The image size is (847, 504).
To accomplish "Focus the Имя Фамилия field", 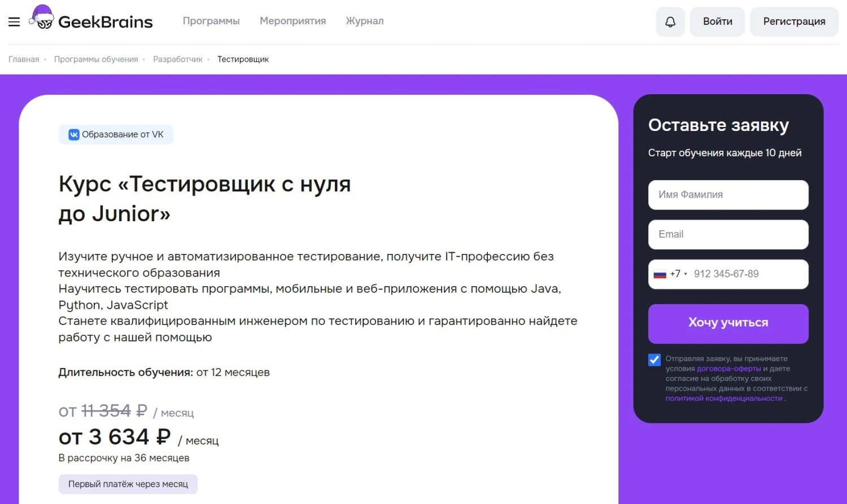I will (x=728, y=195).
